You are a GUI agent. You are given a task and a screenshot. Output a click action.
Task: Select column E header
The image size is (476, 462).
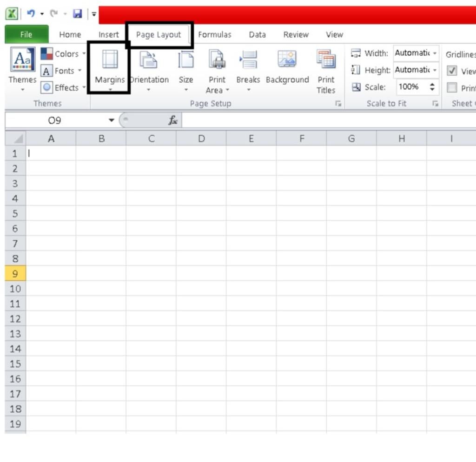coord(251,139)
